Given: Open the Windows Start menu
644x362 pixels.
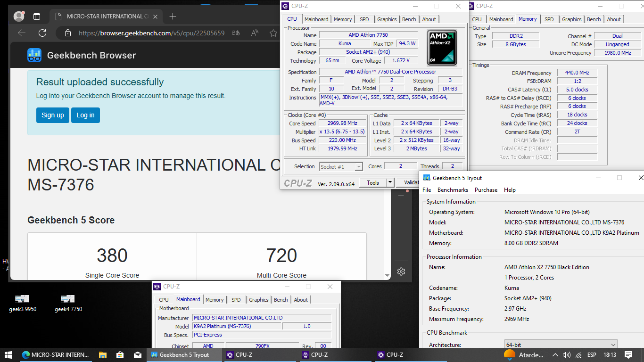Looking at the screenshot, I should point(8,355).
